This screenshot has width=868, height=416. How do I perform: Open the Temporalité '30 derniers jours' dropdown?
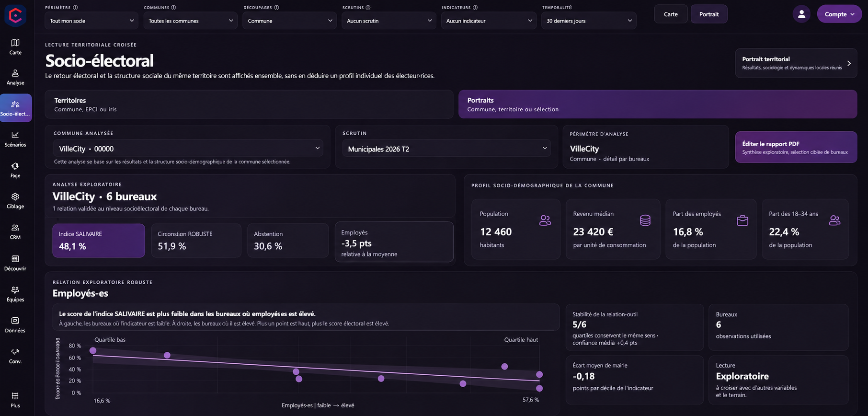coord(589,21)
